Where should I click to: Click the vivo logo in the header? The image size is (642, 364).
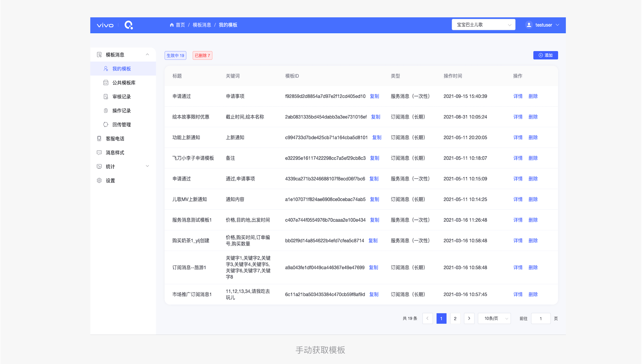pos(105,25)
